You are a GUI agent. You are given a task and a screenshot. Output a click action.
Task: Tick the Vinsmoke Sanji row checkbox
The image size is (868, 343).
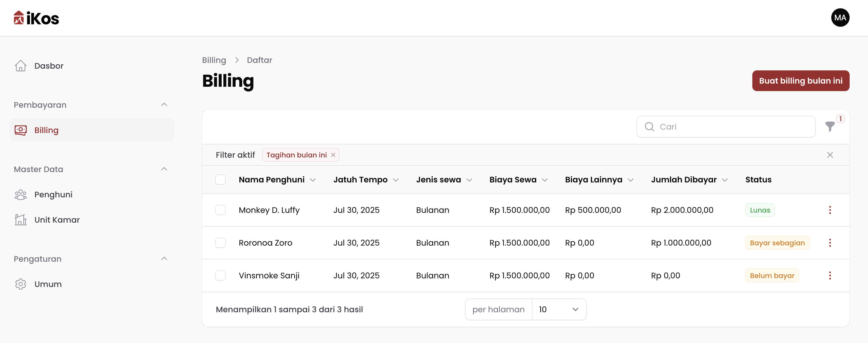[x=220, y=275]
